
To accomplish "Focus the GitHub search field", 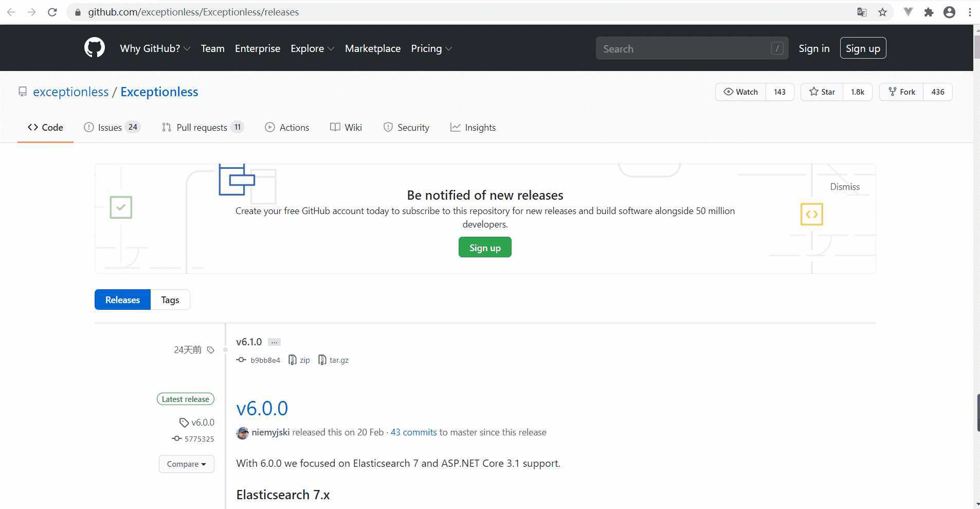I will [692, 48].
